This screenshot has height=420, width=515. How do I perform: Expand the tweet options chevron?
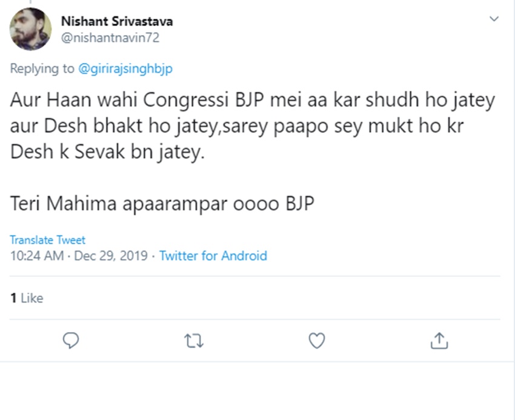(494, 19)
